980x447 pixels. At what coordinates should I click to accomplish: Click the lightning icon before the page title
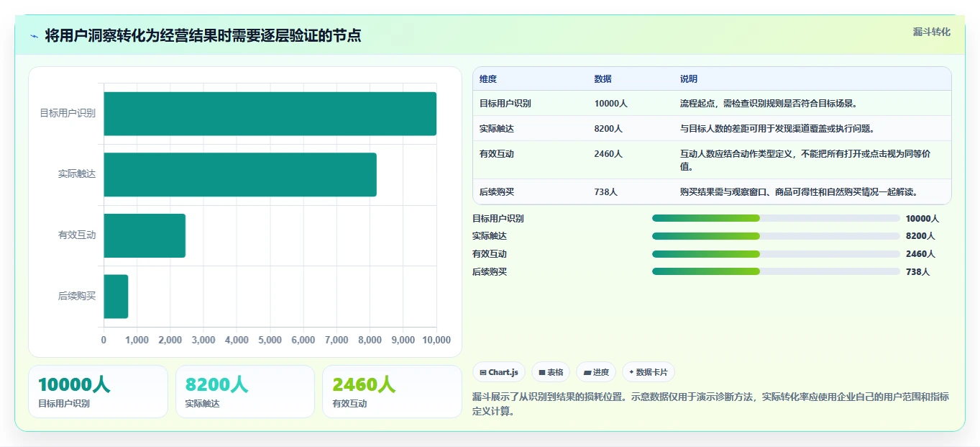pos(34,36)
